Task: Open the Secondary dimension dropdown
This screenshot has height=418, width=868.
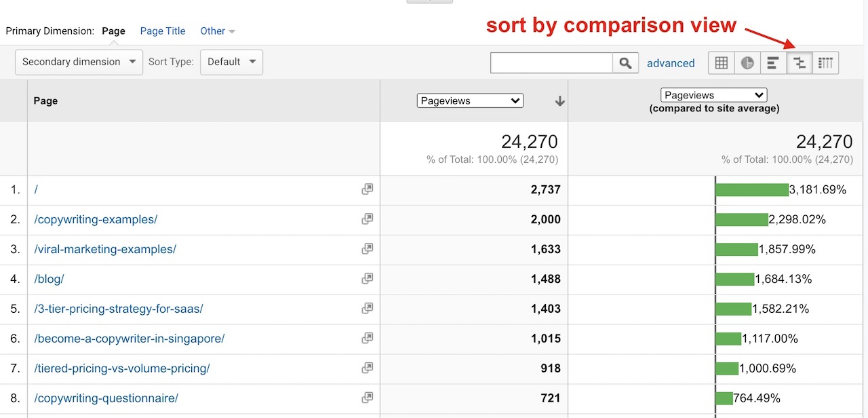Action: (79, 62)
